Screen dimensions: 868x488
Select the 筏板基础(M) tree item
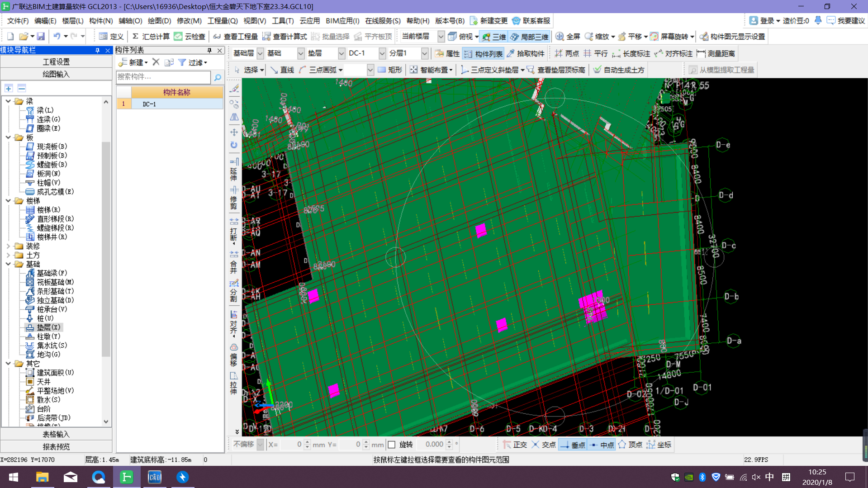[50, 282]
